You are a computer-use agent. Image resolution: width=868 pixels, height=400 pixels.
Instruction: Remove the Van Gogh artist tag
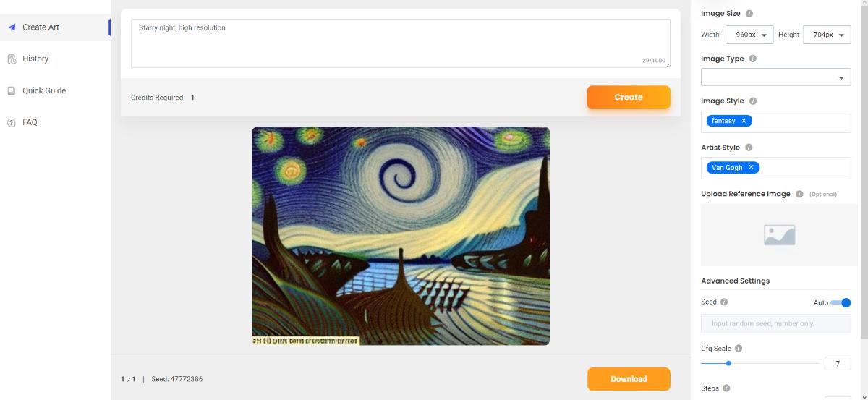point(751,167)
